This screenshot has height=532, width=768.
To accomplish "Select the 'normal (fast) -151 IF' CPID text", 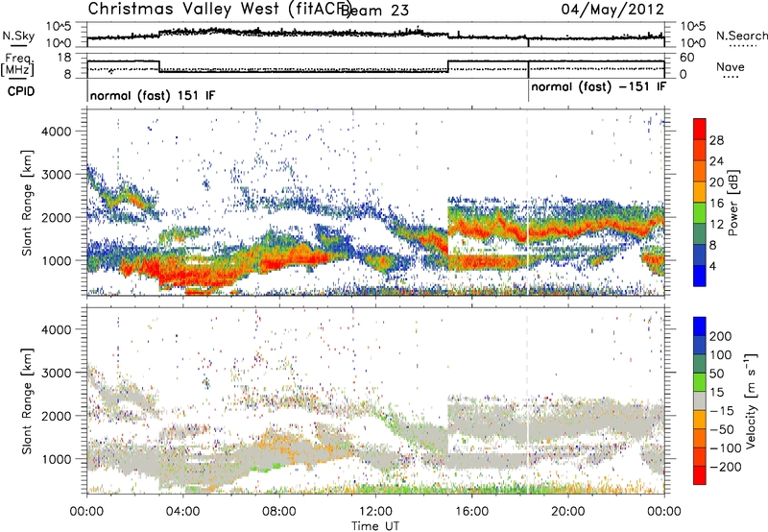I will [598, 86].
